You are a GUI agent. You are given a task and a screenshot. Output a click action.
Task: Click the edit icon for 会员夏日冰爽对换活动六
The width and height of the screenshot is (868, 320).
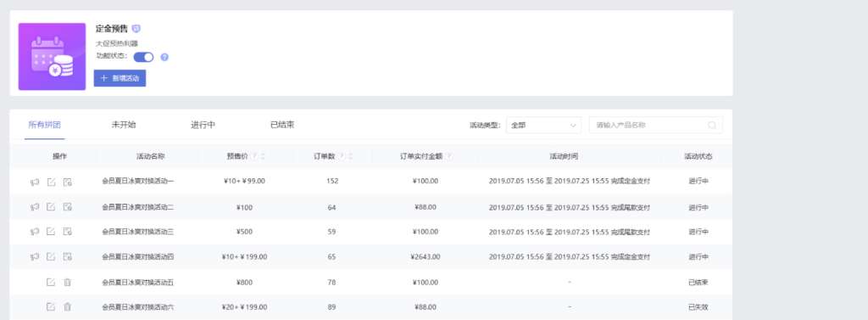pyautogui.click(x=51, y=306)
